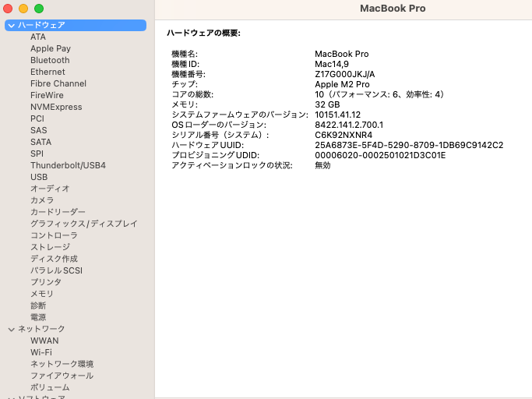Image resolution: width=532 pixels, height=399 pixels.
Task: Select SPI in the sidebar
Action: [37, 154]
